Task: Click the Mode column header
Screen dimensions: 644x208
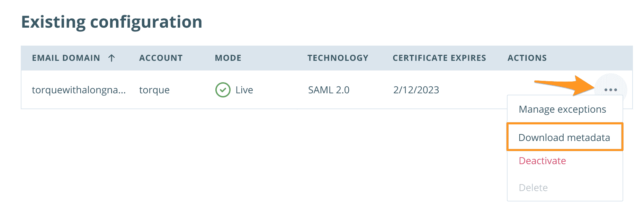Action: coord(228,58)
